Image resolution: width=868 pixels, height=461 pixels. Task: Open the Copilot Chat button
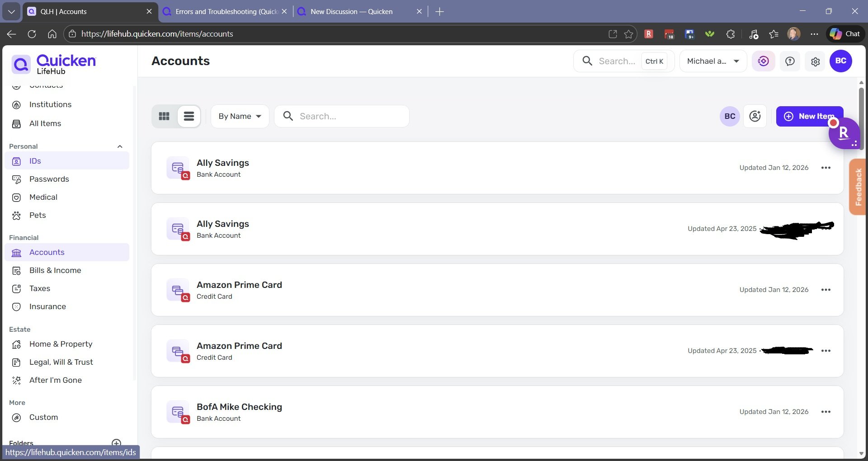click(x=845, y=34)
